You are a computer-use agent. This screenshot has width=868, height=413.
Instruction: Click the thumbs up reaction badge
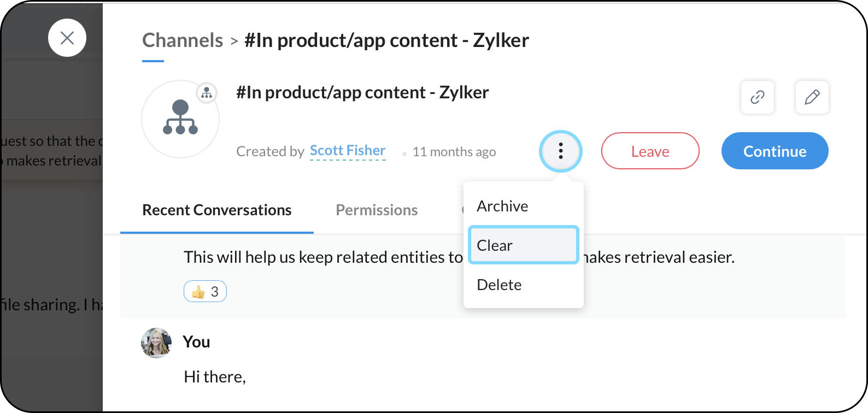(x=205, y=292)
